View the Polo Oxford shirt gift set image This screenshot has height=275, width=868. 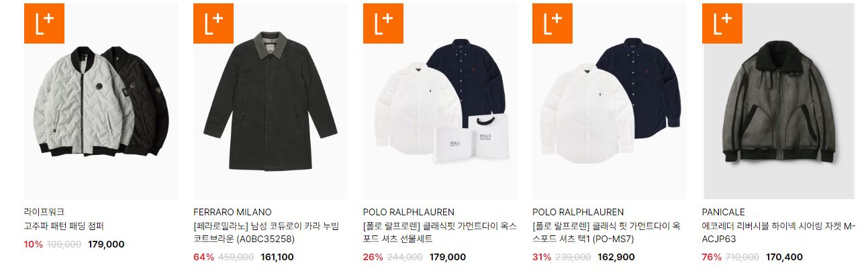coord(440,101)
